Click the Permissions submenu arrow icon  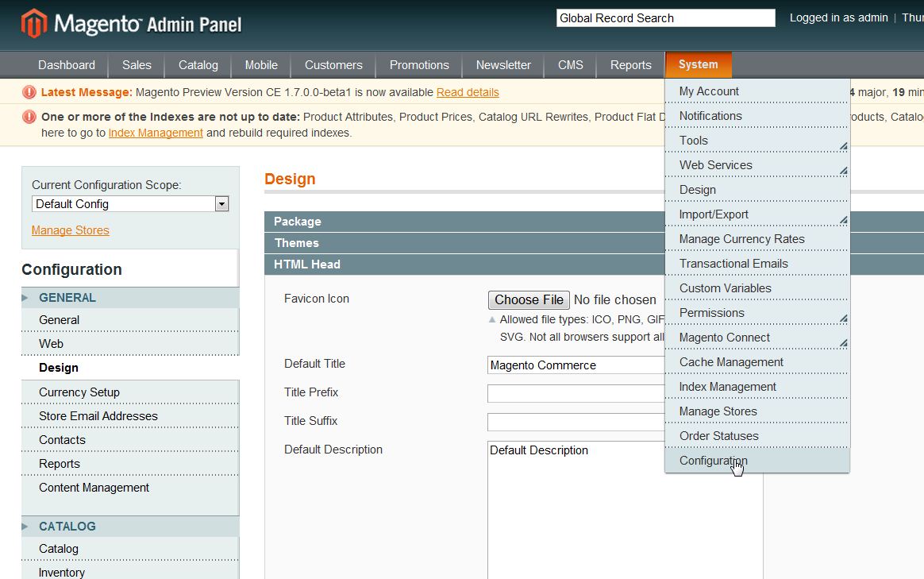pyautogui.click(x=842, y=318)
